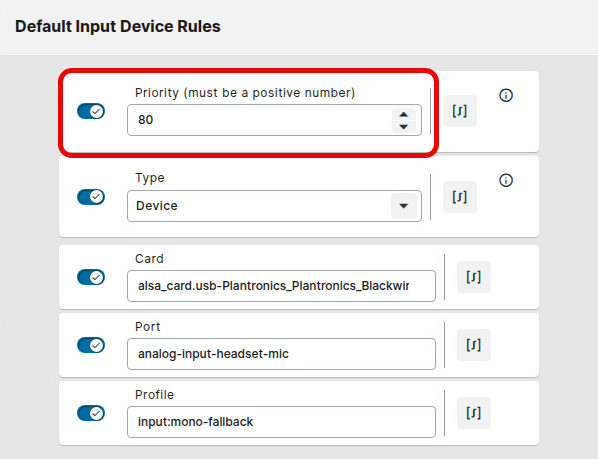
Task: Click the expression icon beside Profile field
Action: 474,413
